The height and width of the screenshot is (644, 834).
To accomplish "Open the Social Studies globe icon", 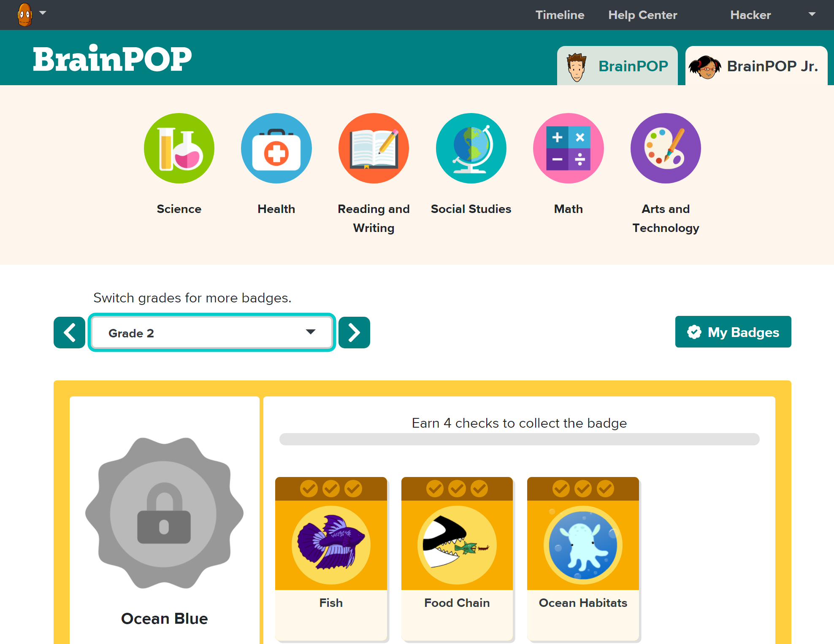I will coord(471,148).
